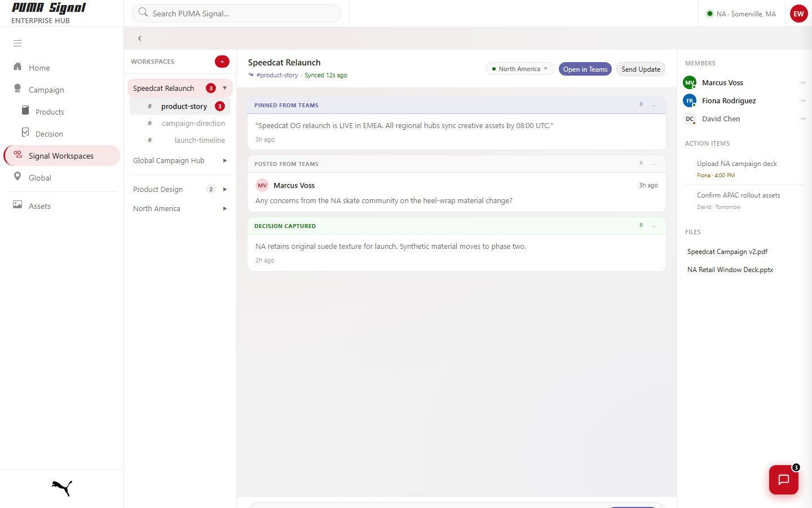Click the Search PUMA Signal field
The width and height of the screenshot is (812, 508).
tap(236, 13)
